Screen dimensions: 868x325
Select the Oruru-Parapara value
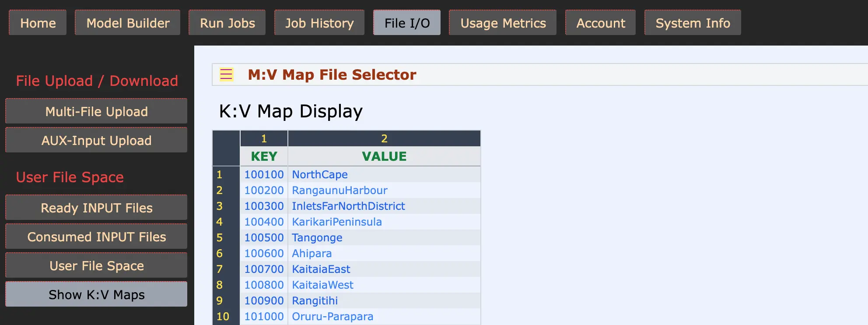pos(384,316)
